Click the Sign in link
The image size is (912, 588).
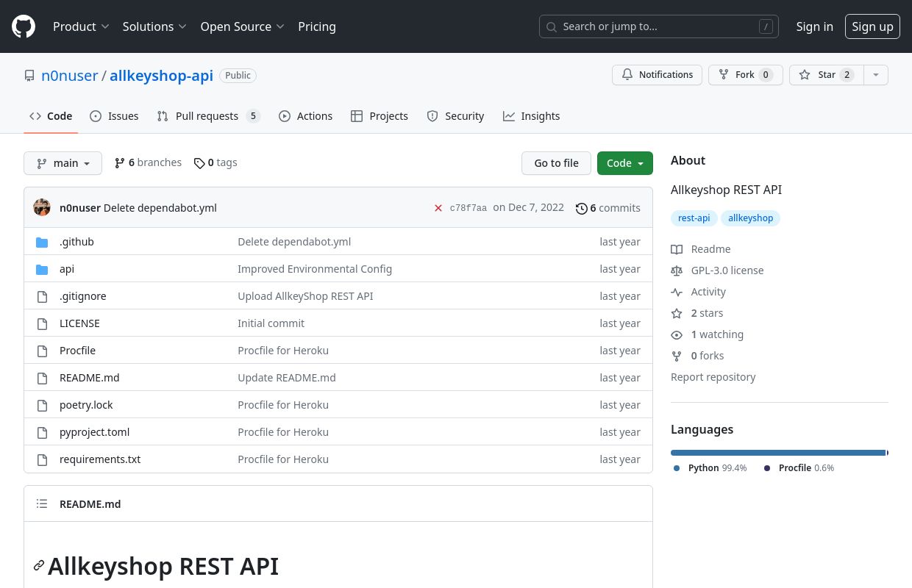pos(815,26)
